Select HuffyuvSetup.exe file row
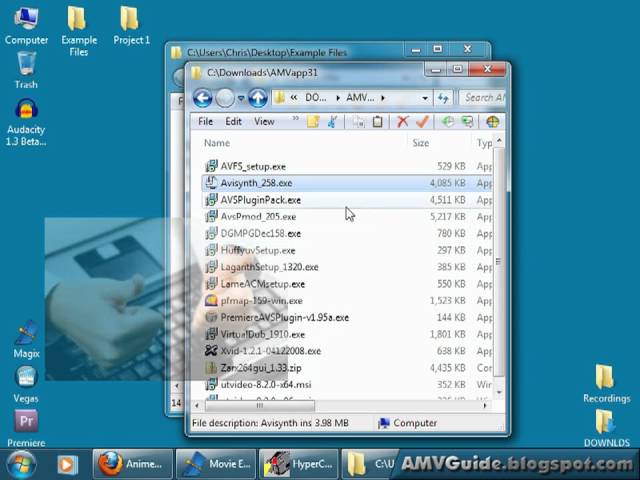640x480 pixels. coord(347,250)
